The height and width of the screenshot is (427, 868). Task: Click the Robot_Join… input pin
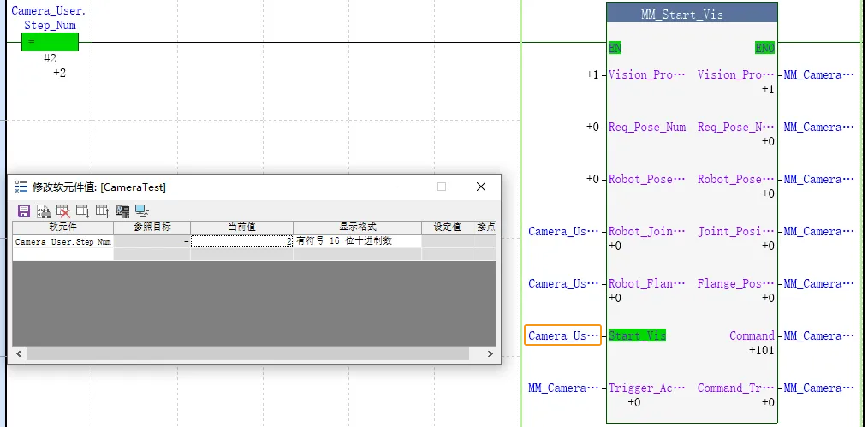click(x=646, y=231)
